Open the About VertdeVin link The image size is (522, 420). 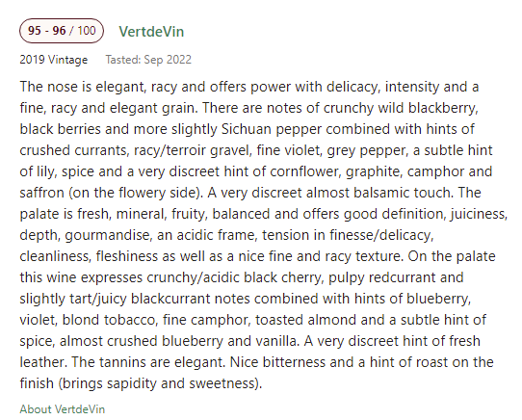[63, 409]
